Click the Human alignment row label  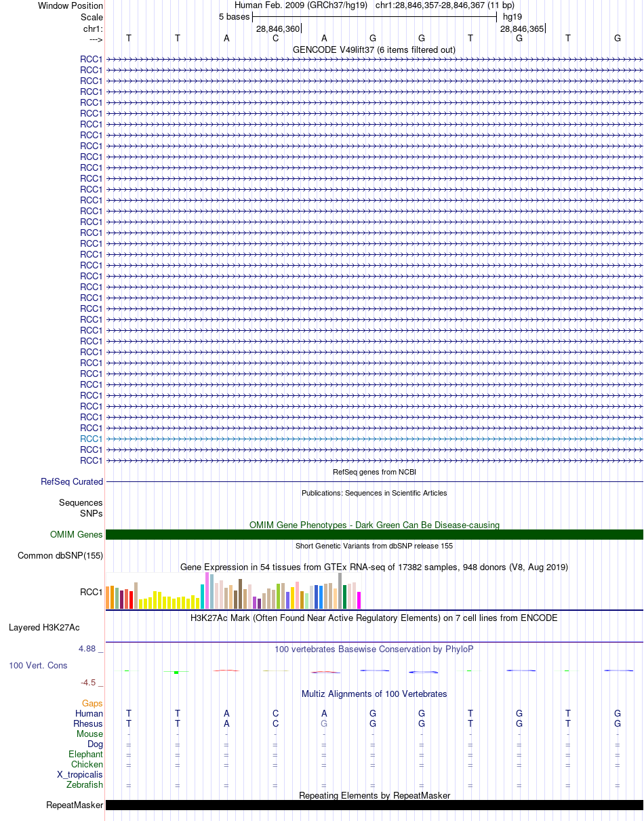click(x=89, y=714)
